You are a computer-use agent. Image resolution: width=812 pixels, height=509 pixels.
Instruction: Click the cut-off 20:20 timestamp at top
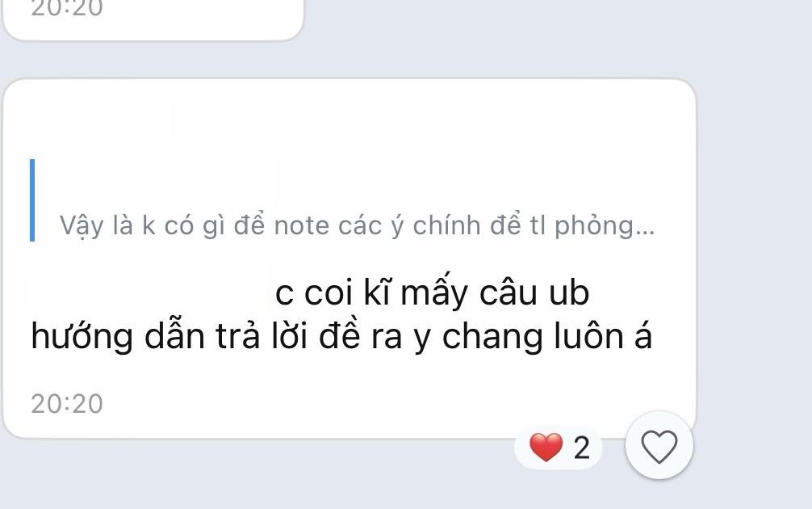pyautogui.click(x=67, y=9)
